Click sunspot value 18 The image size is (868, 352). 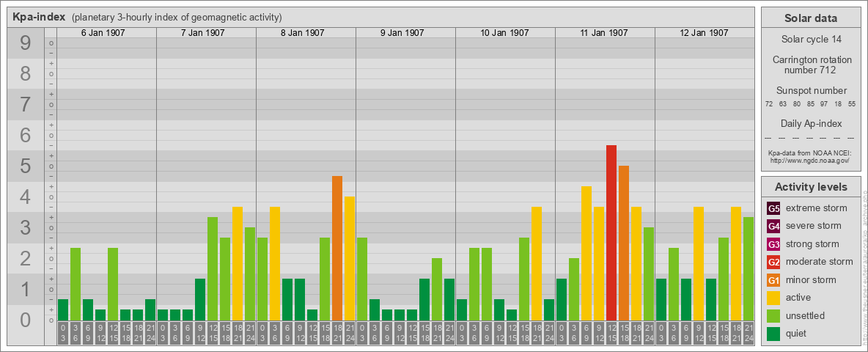[x=838, y=103]
